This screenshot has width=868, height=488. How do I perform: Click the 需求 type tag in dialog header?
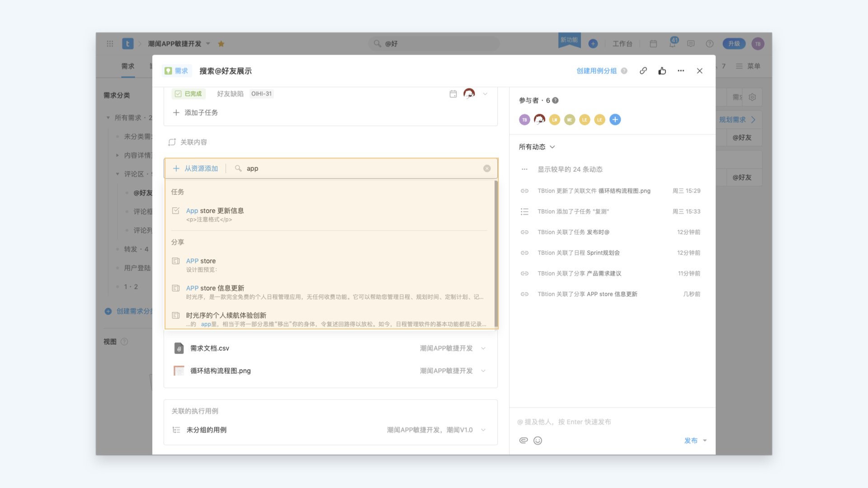click(x=177, y=71)
